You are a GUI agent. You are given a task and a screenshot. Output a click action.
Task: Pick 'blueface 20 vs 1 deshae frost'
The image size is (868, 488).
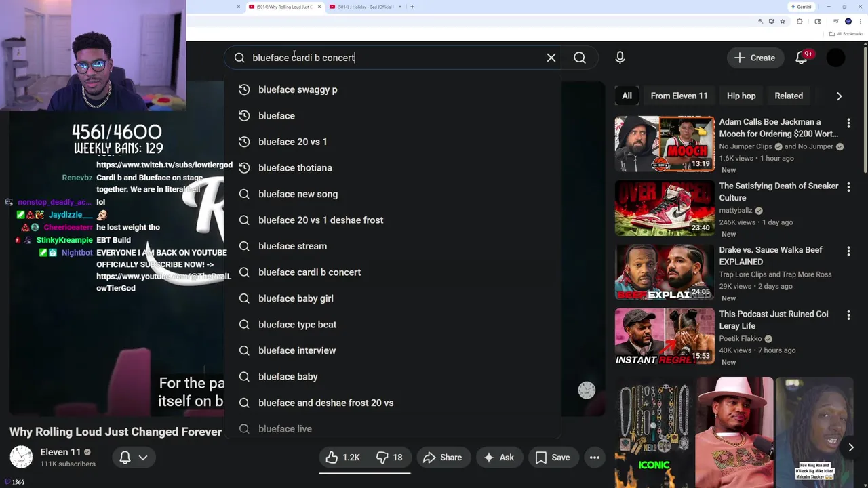(x=393, y=220)
